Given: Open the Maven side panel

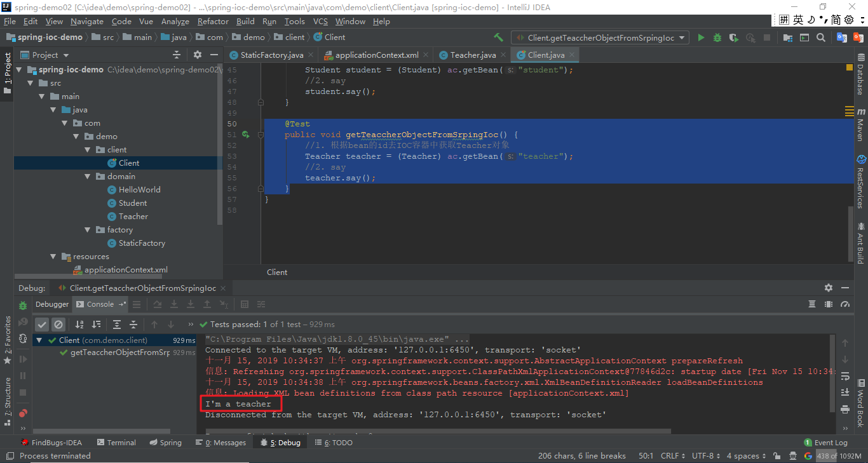Looking at the screenshot, I should point(860,124).
